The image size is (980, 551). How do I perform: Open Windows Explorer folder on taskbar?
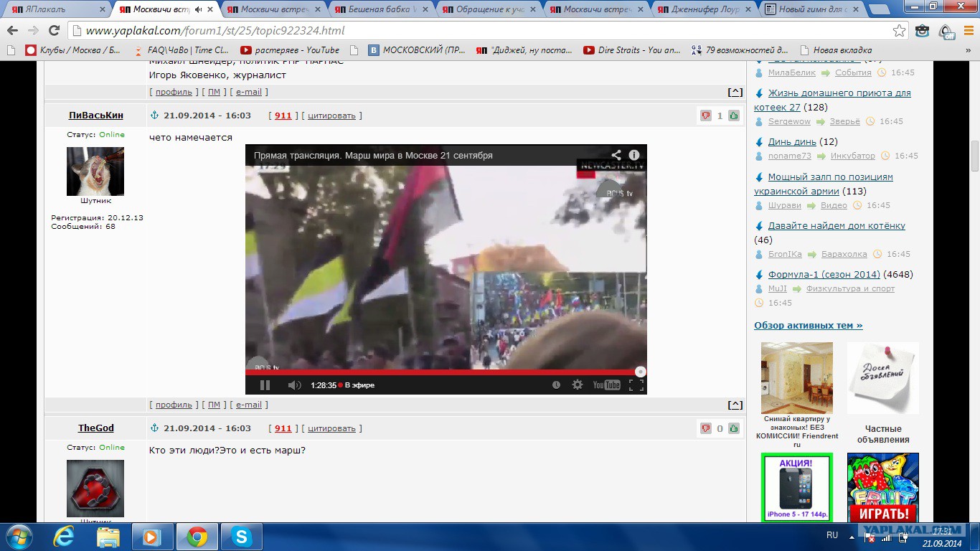108,537
